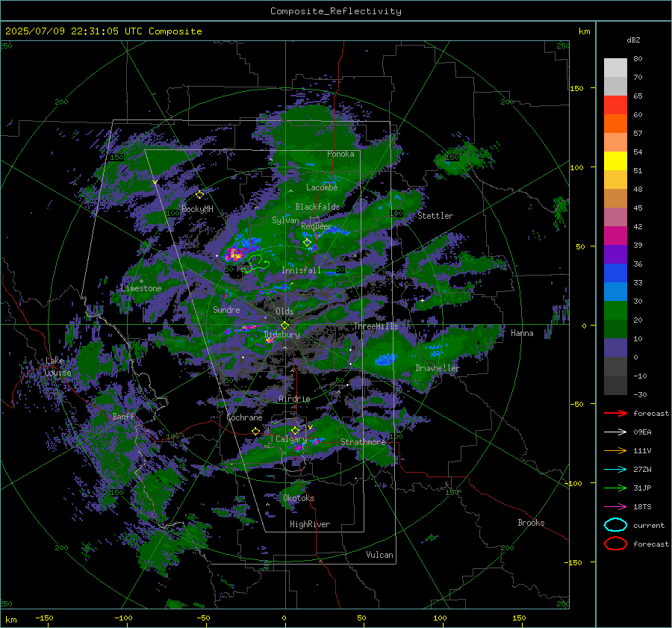
Task: Click the yellow diamond marker at radar center
Action: tap(284, 326)
